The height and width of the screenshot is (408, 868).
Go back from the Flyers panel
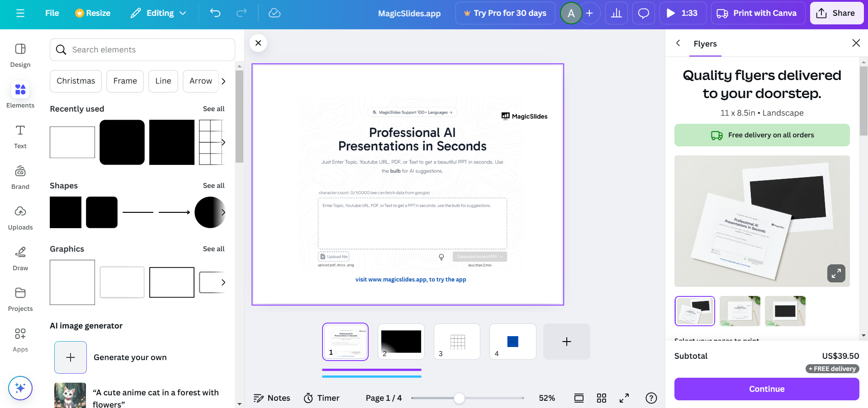pos(678,43)
